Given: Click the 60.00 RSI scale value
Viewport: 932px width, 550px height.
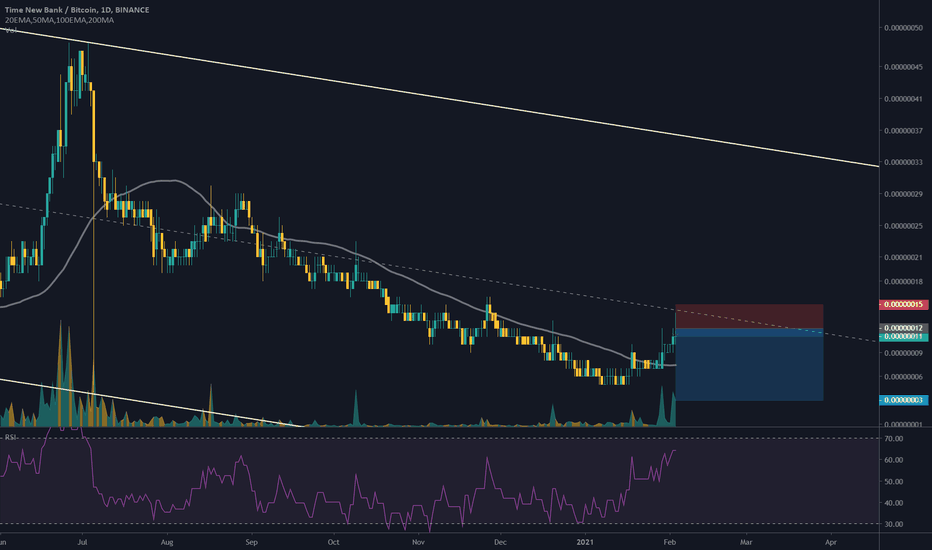Looking at the screenshot, I should (894, 460).
